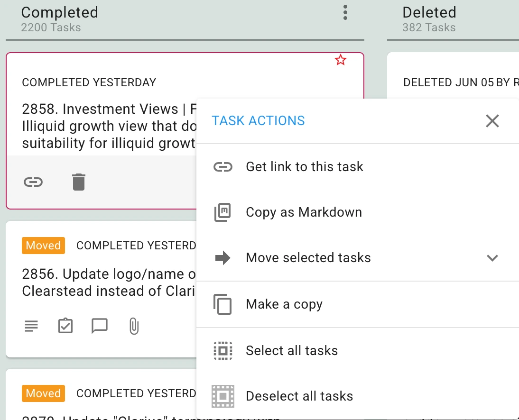Choose Copy as Markdown option
This screenshot has height=420, width=519.
coord(358,212)
